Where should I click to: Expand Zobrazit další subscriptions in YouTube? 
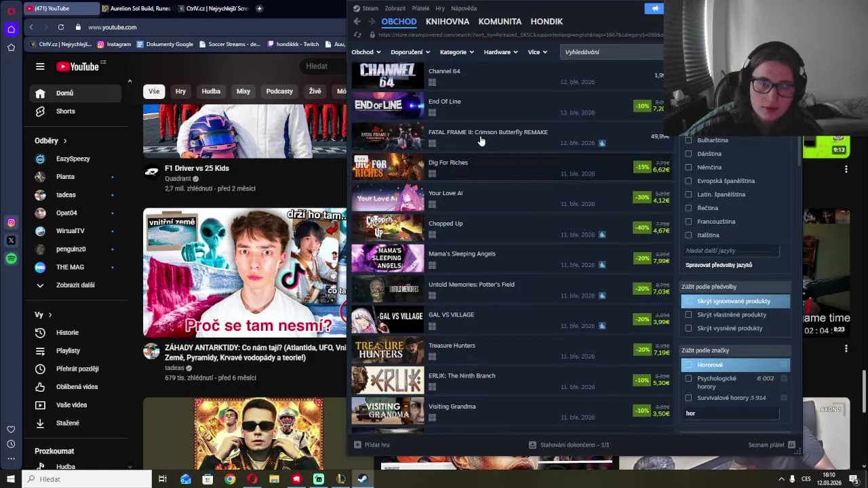75,285
